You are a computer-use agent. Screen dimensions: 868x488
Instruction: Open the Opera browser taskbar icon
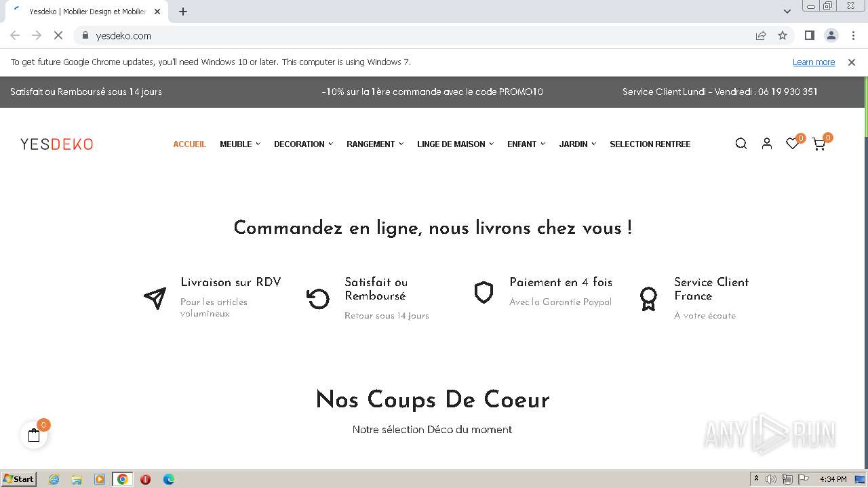[145, 479]
